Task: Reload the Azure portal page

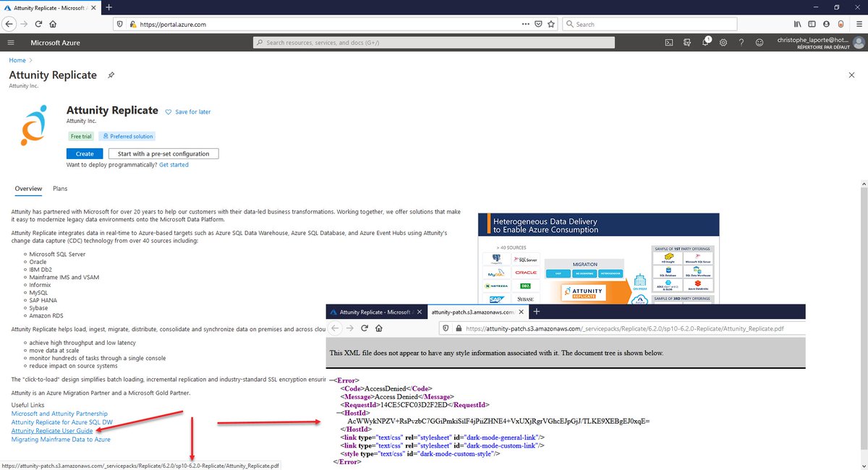Action: pyautogui.click(x=38, y=23)
